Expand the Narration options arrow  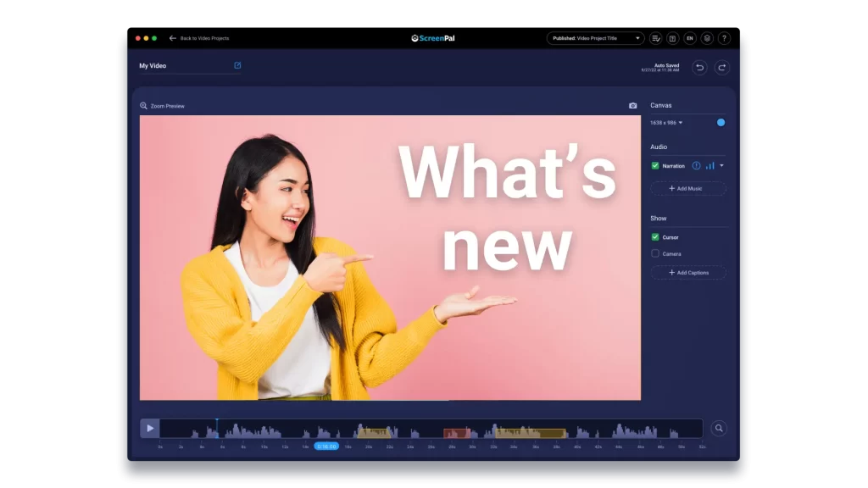coord(722,165)
